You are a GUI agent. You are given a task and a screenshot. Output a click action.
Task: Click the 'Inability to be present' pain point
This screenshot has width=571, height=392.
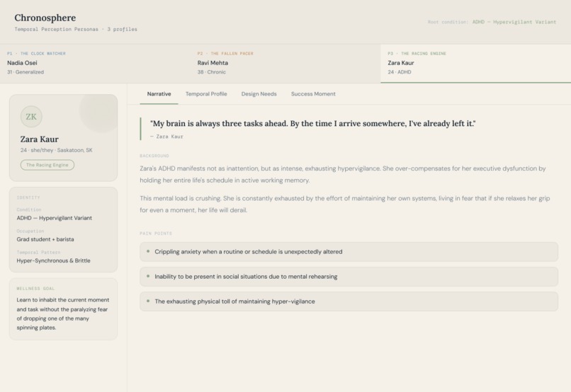pyautogui.click(x=349, y=277)
